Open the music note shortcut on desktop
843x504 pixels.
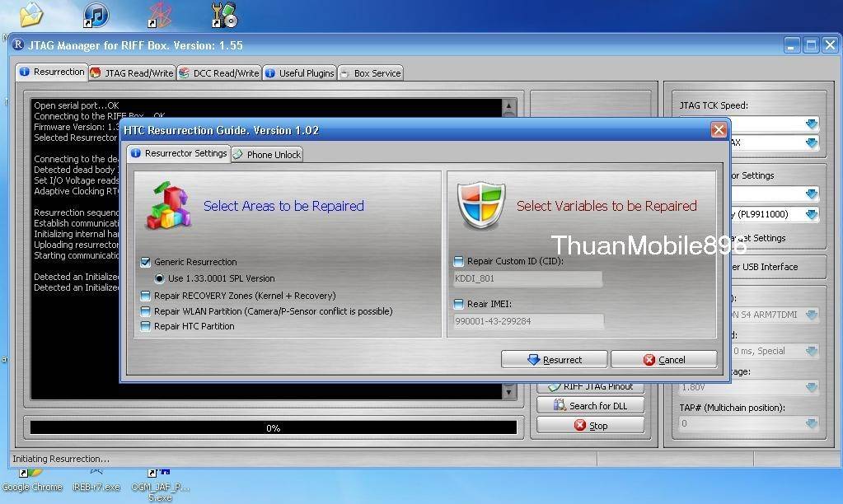pyautogui.click(x=96, y=15)
